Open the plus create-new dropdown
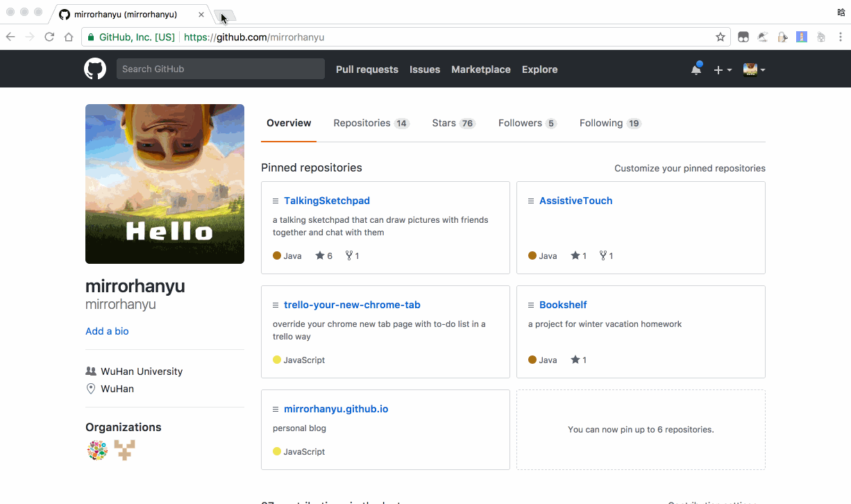The image size is (851, 504). 723,69
